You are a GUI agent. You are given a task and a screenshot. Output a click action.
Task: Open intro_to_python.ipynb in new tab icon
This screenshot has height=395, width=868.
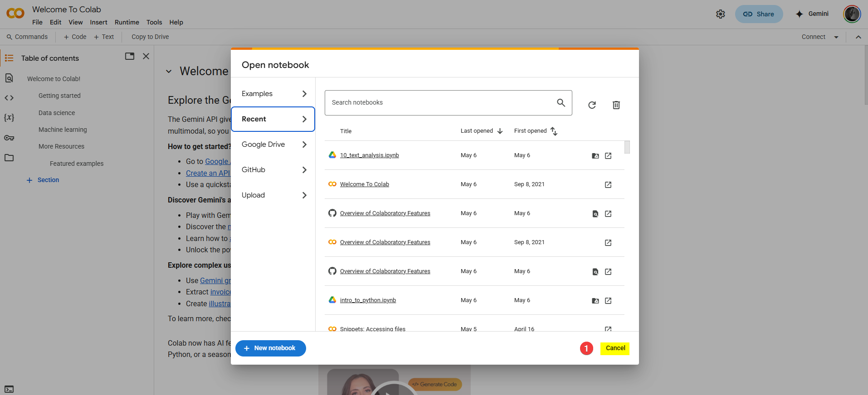coord(608,301)
